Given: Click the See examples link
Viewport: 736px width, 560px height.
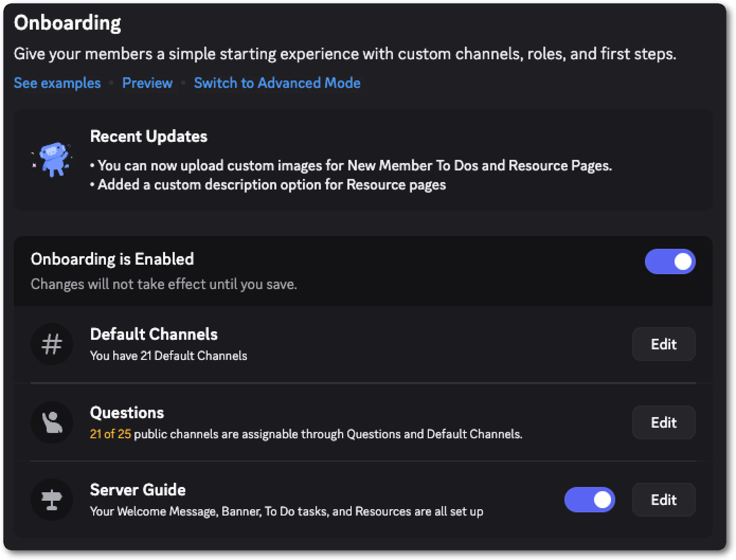Looking at the screenshot, I should pos(57,83).
